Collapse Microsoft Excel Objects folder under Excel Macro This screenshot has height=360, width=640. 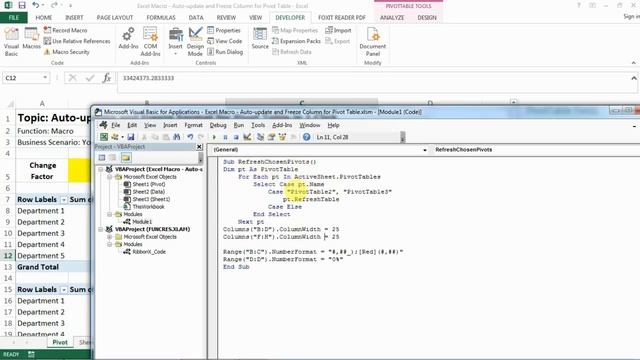click(110, 177)
